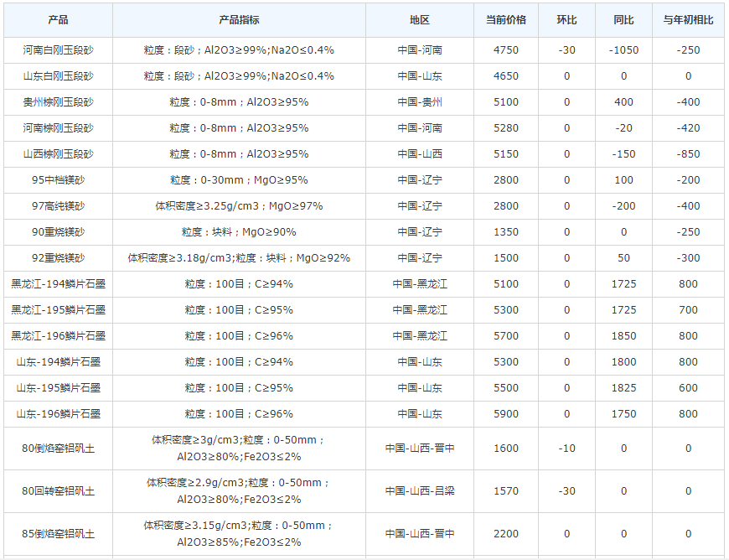Click 中国-贵州 region in 贵州棕刚玉段砂 row
Image resolution: width=729 pixels, height=560 pixels.
click(x=420, y=102)
